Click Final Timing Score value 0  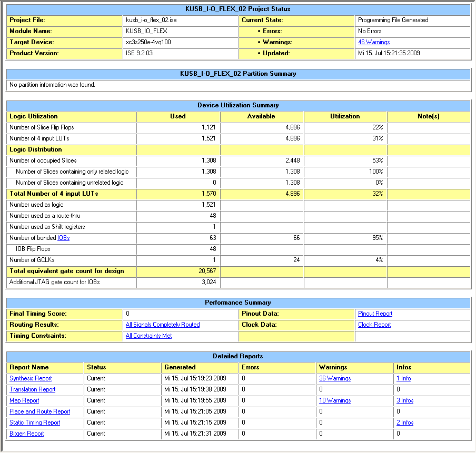tap(127, 314)
